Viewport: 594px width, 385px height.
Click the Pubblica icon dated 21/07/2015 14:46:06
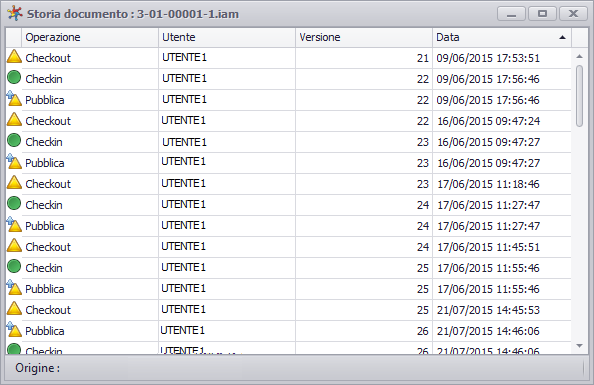point(14,329)
